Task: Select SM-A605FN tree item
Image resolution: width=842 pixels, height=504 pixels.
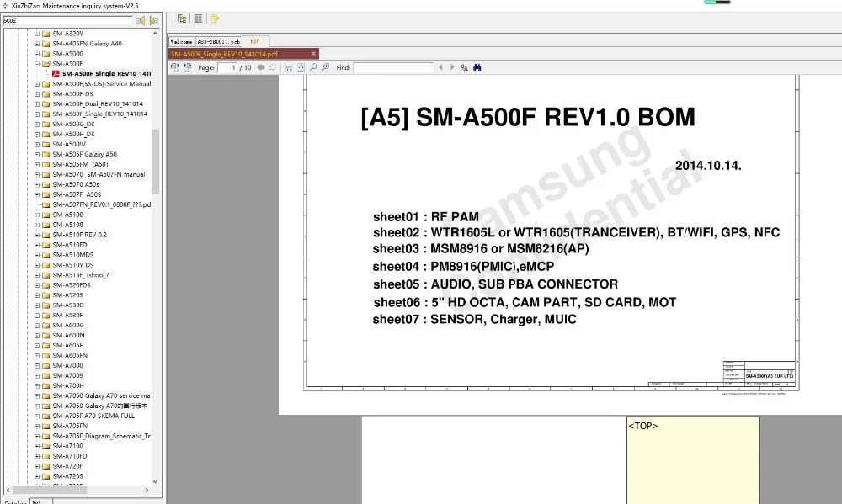Action: (70, 355)
